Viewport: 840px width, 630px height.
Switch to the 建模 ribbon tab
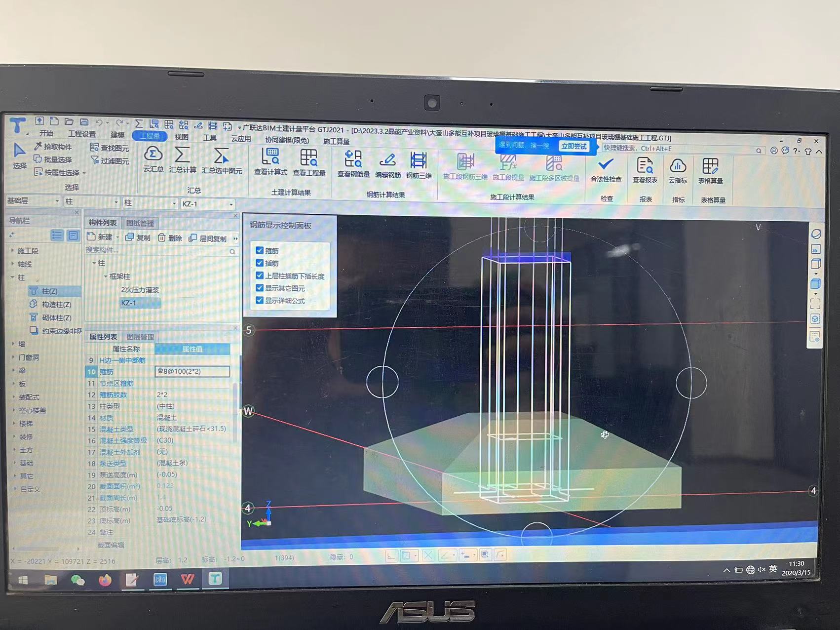tap(117, 135)
